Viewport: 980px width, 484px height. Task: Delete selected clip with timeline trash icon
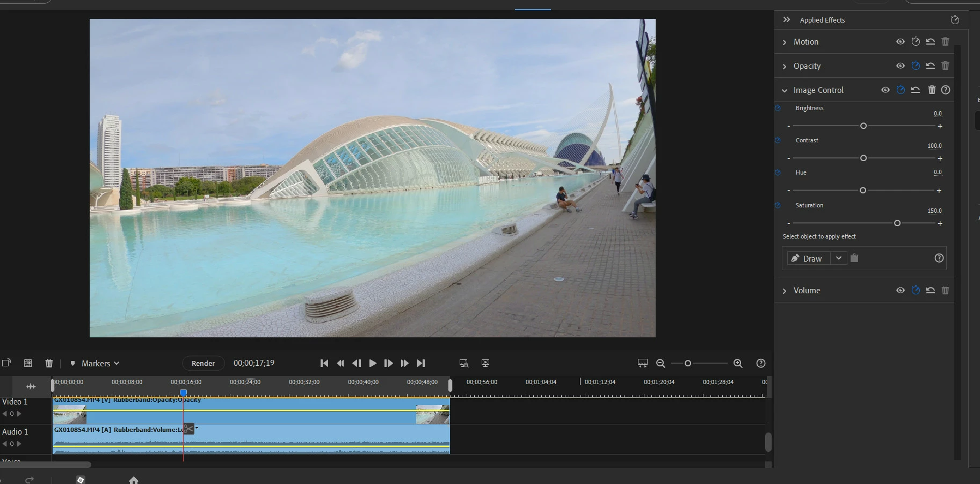coord(49,363)
